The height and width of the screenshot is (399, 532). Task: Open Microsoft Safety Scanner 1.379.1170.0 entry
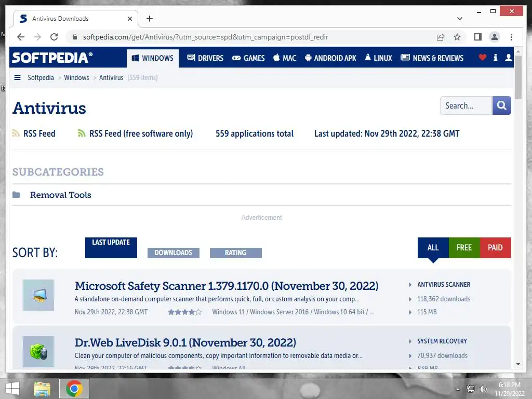coord(227,286)
